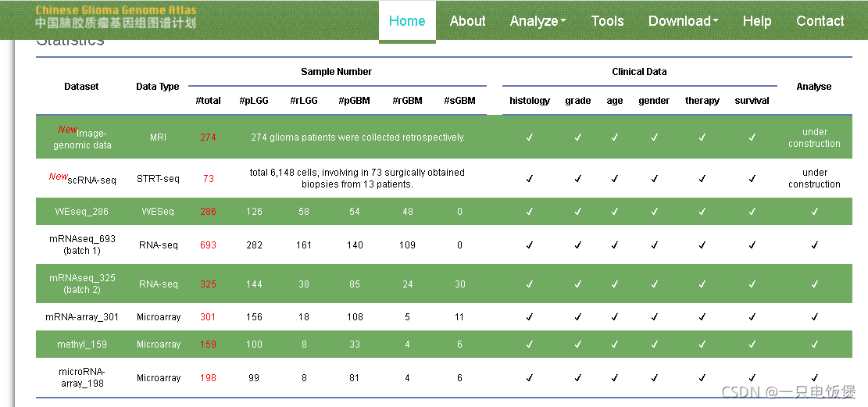Click the therapy checkmark in mRNAseq_325 row
Screen dimensions: 868x407
tap(702, 284)
